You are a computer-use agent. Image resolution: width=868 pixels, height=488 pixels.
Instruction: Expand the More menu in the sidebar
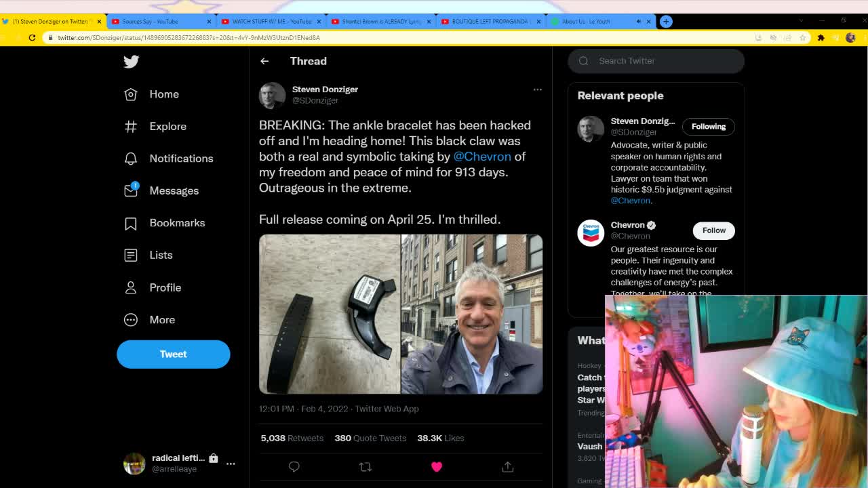tap(150, 319)
